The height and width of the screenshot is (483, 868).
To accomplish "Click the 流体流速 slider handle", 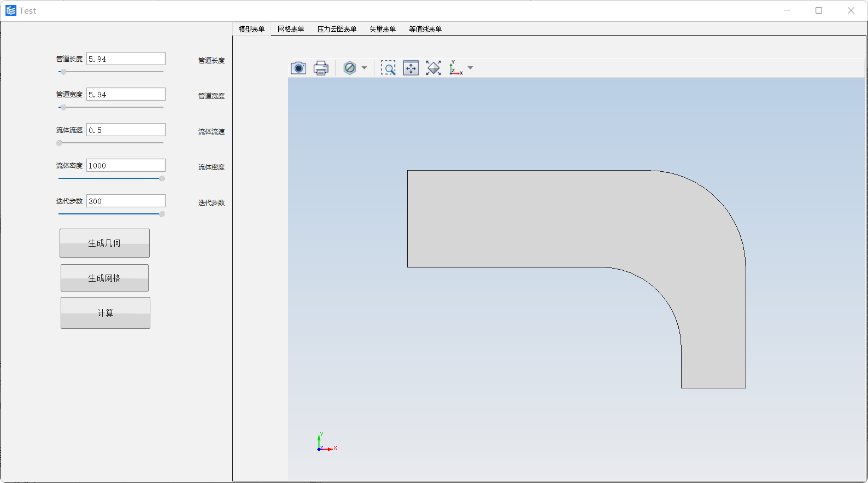I will (x=59, y=143).
